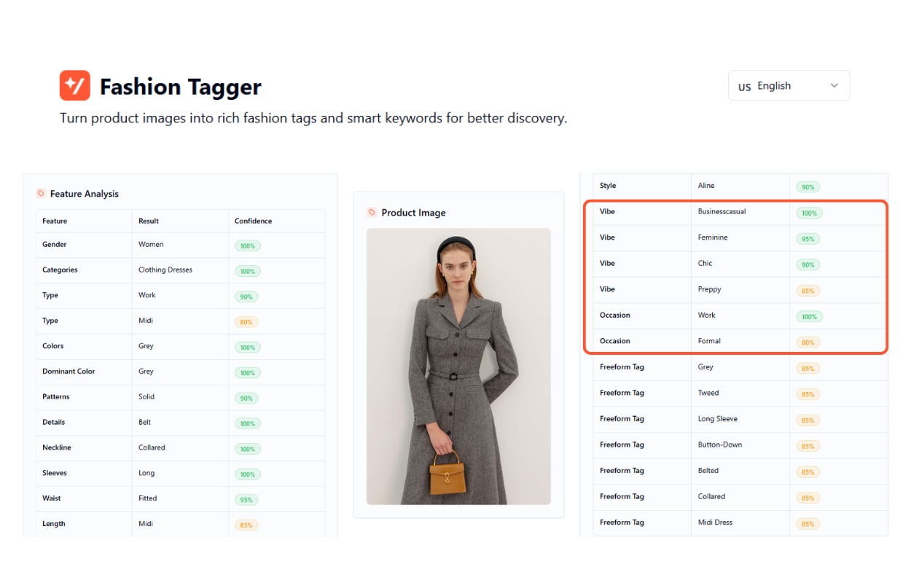The height and width of the screenshot is (588, 911).
Task: Open the English language dropdown
Action: (x=789, y=85)
